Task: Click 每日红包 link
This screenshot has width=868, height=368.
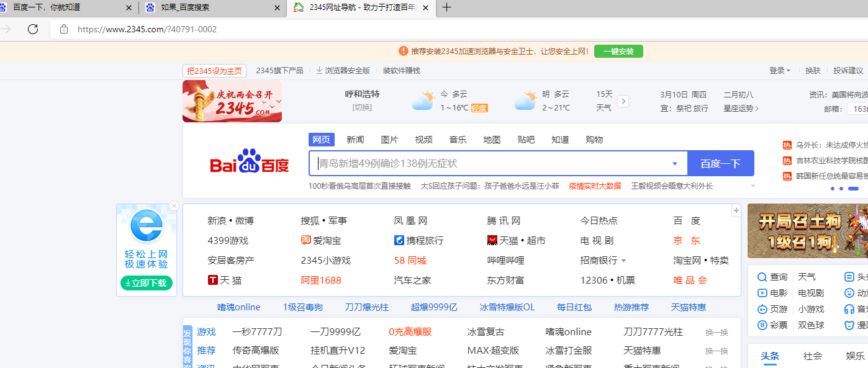Action: [574, 307]
